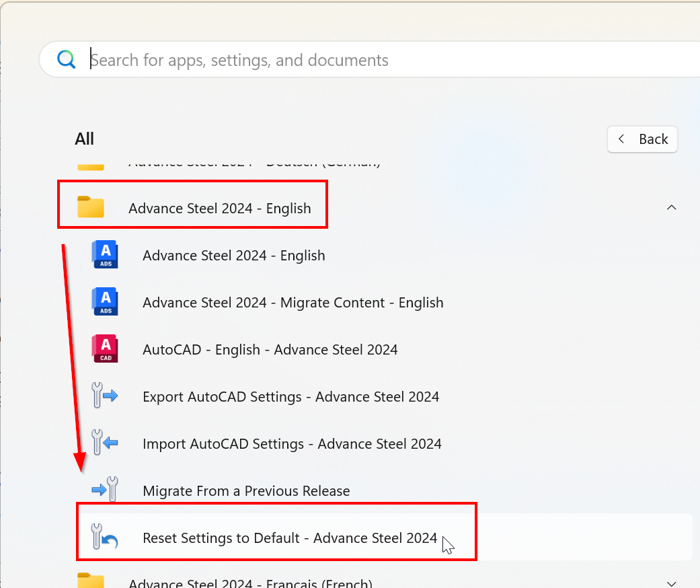Choose 'Reset Settings to Default - Advance Steel 2024' text

pos(290,538)
